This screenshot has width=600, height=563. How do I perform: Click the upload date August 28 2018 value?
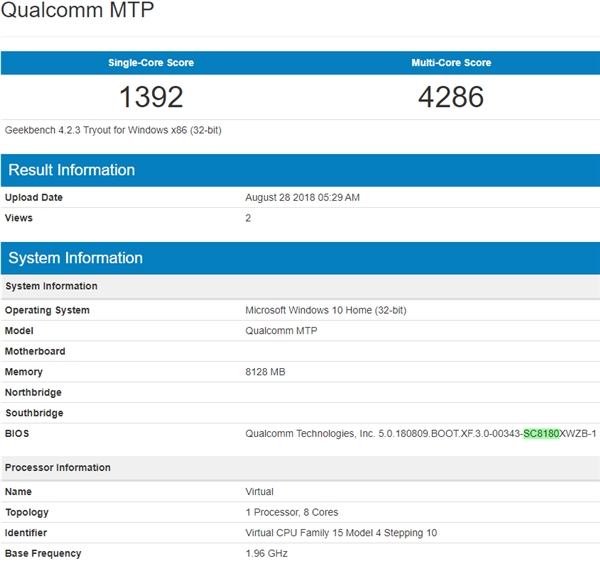(302, 198)
